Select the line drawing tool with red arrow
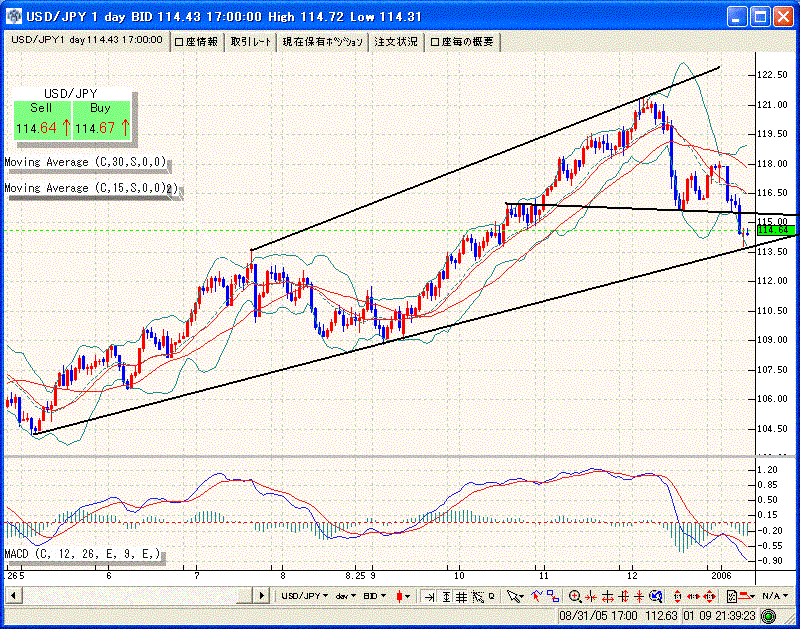The width and height of the screenshot is (800, 629). point(537,596)
